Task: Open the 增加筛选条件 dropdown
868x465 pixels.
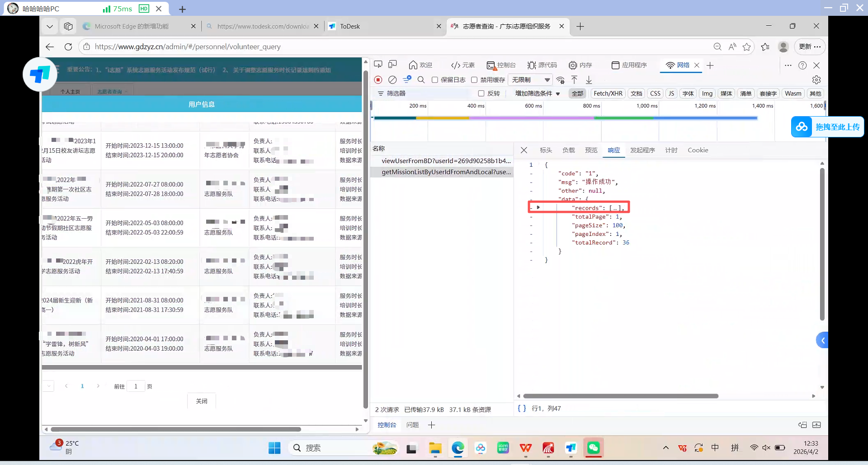Action: click(538, 94)
